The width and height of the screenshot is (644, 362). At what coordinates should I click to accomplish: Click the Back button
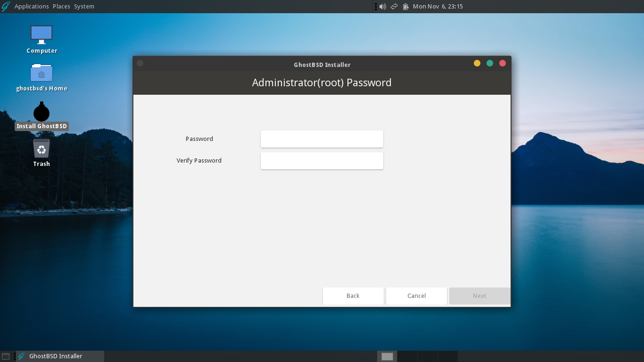353,296
